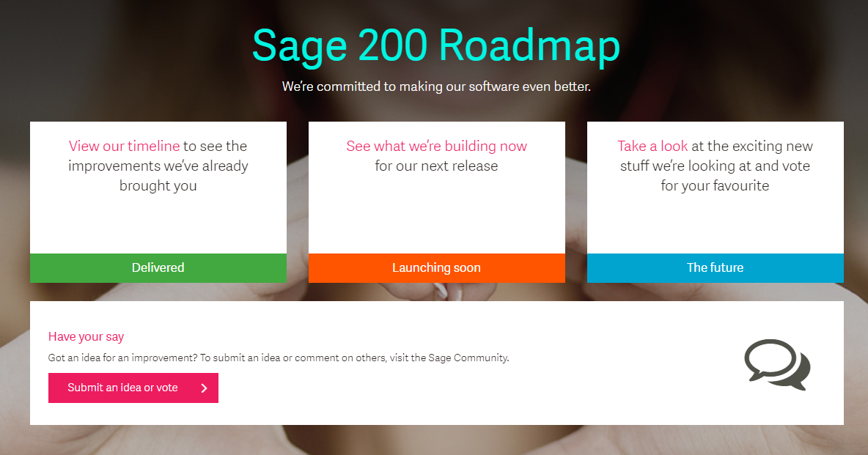Click the Sage 200 Roadmap title
The height and width of the screenshot is (455, 868).
pyautogui.click(x=436, y=46)
